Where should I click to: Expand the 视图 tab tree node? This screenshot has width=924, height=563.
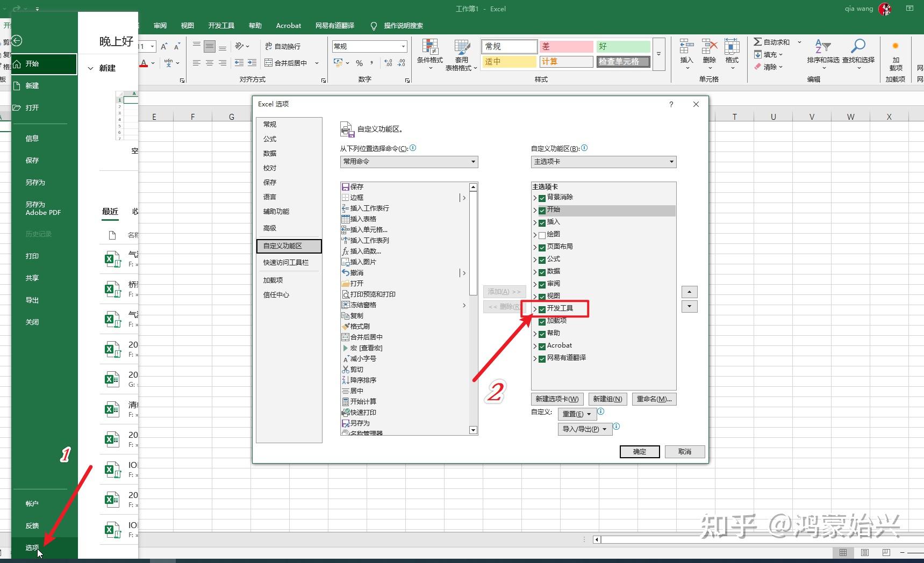tap(535, 297)
